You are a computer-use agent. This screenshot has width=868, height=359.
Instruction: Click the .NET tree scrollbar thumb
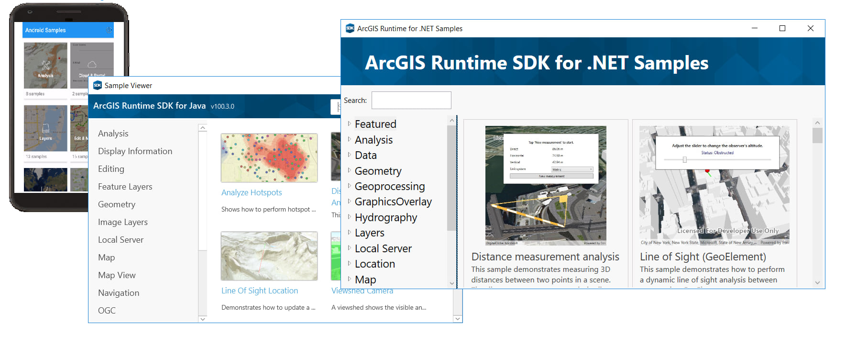451,178
